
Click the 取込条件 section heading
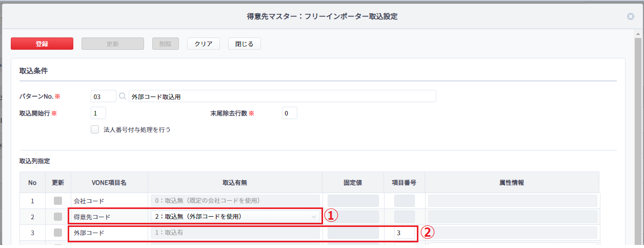34,70
